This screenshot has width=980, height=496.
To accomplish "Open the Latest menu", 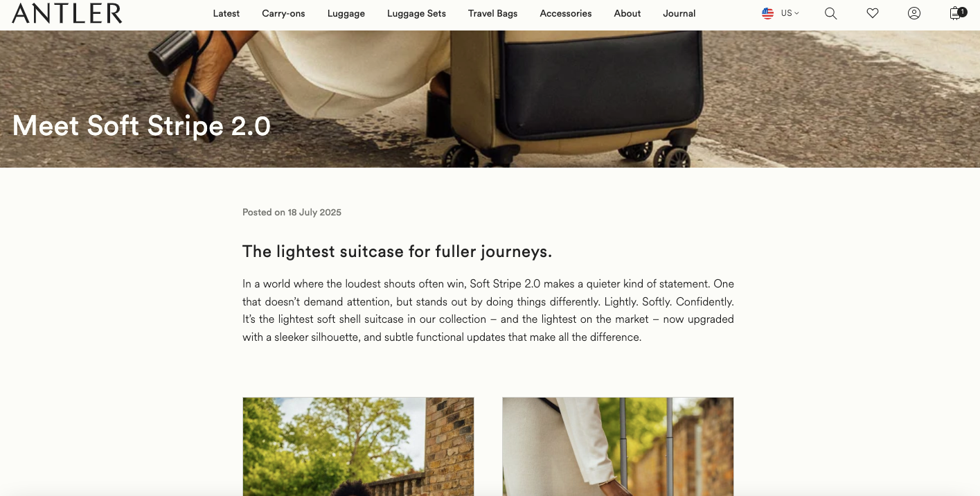I will tap(226, 13).
